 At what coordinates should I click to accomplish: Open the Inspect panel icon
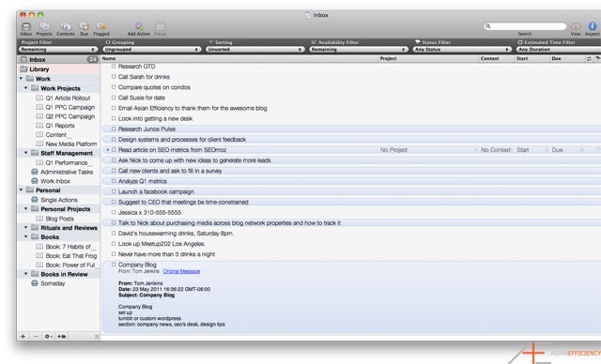click(x=593, y=25)
